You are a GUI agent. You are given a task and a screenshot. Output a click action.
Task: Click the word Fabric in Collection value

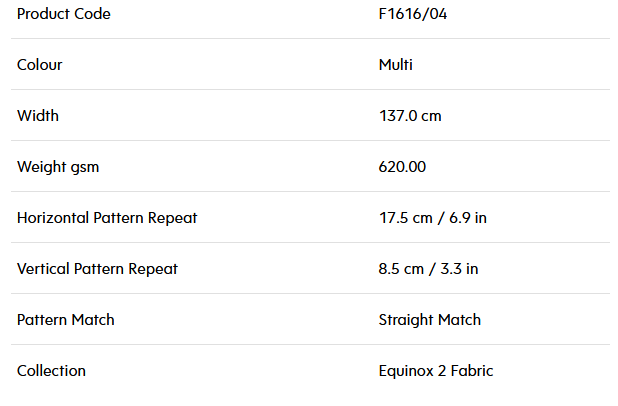coord(472,371)
